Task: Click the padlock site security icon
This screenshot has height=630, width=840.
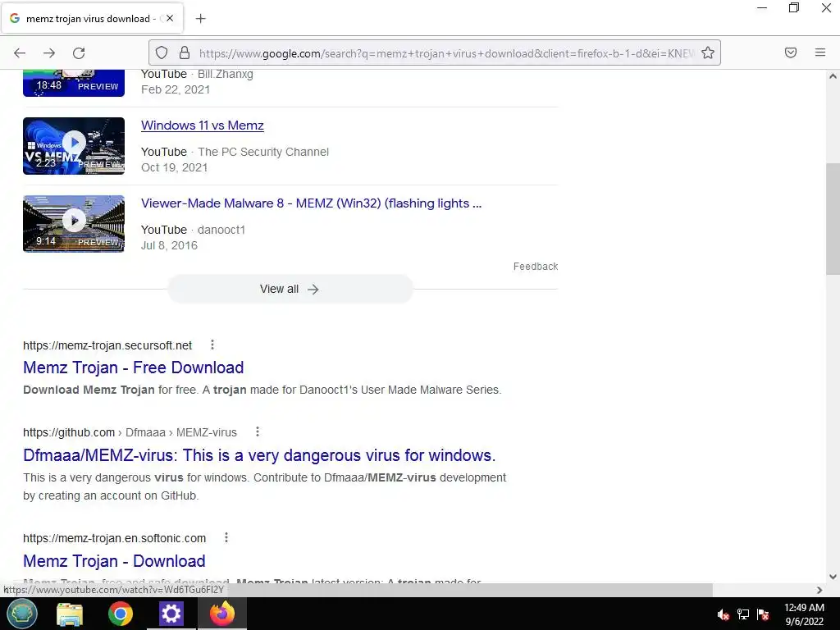Action: click(x=185, y=53)
